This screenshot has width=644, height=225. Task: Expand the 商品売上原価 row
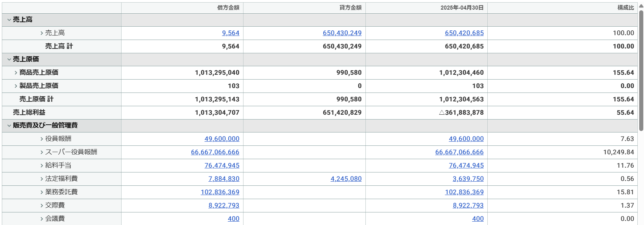tap(16, 73)
